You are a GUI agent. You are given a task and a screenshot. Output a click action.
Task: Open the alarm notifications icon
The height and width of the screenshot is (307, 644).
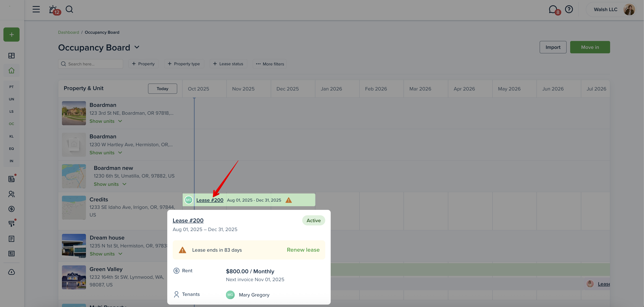pos(53,9)
